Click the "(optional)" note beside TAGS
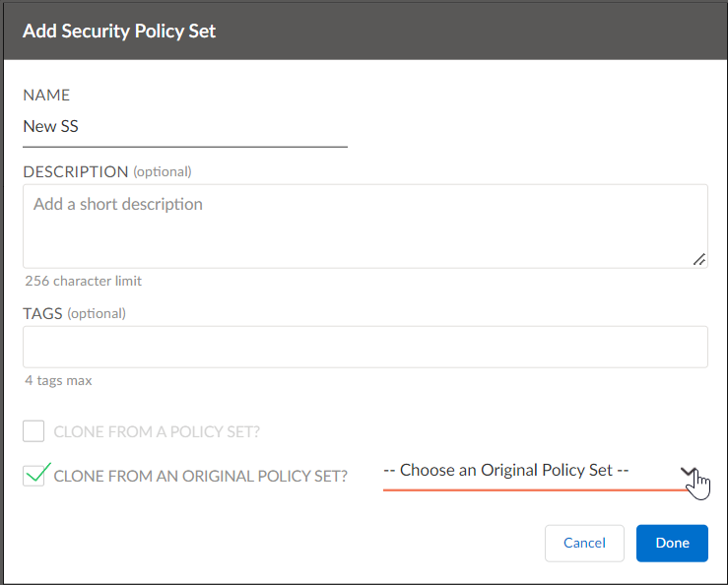The width and height of the screenshot is (728, 585). 97,313
